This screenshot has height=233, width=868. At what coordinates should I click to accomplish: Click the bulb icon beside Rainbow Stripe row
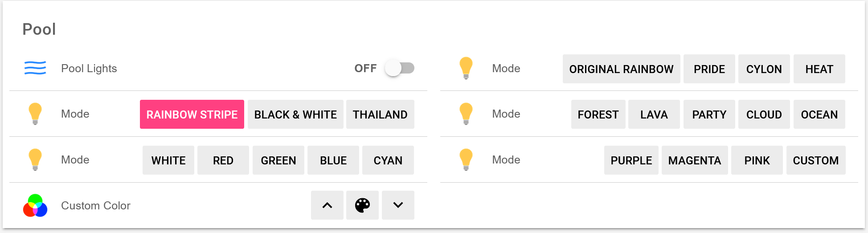[x=35, y=114]
